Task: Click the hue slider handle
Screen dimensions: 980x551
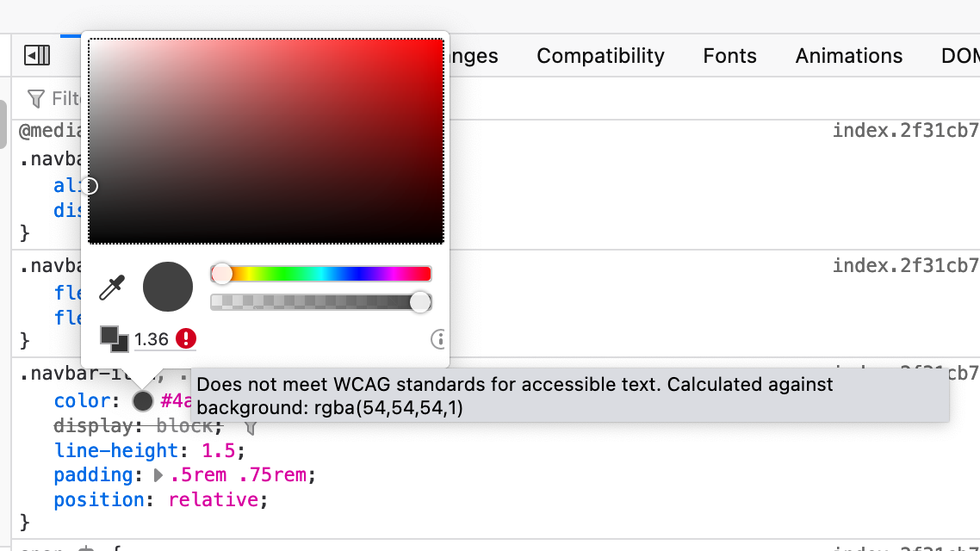Action: (x=221, y=274)
